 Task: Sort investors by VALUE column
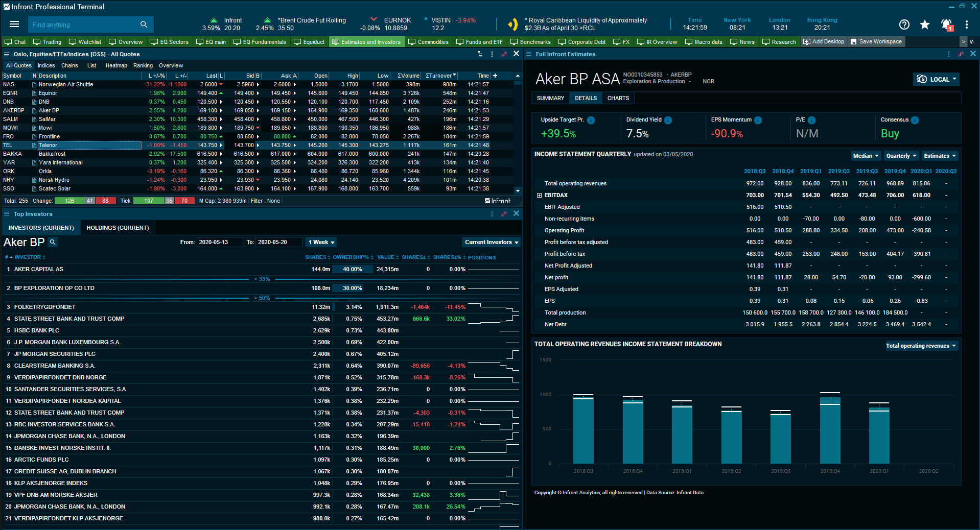388,257
